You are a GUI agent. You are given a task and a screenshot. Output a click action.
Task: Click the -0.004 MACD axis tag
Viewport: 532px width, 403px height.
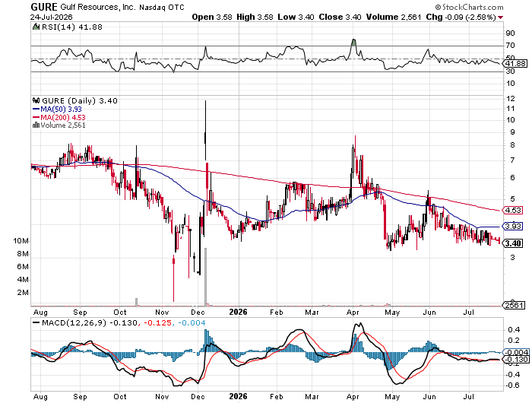516,352
